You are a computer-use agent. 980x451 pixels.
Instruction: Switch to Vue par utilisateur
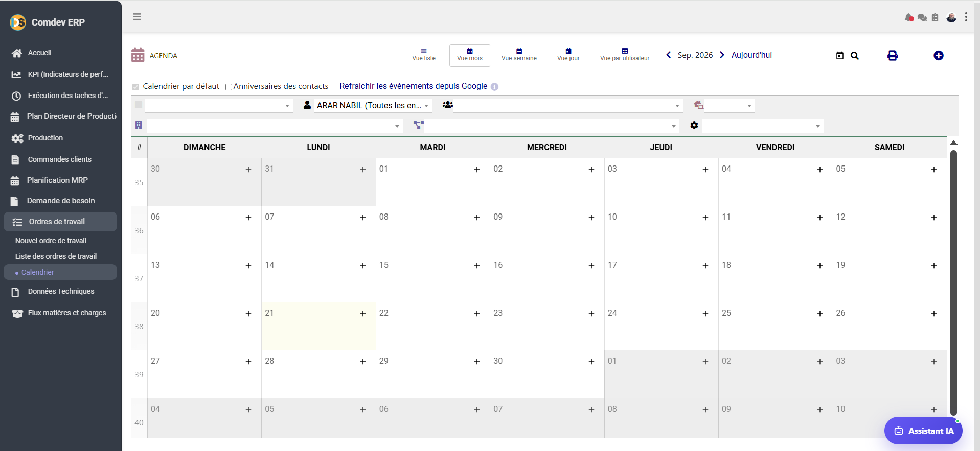click(x=625, y=55)
